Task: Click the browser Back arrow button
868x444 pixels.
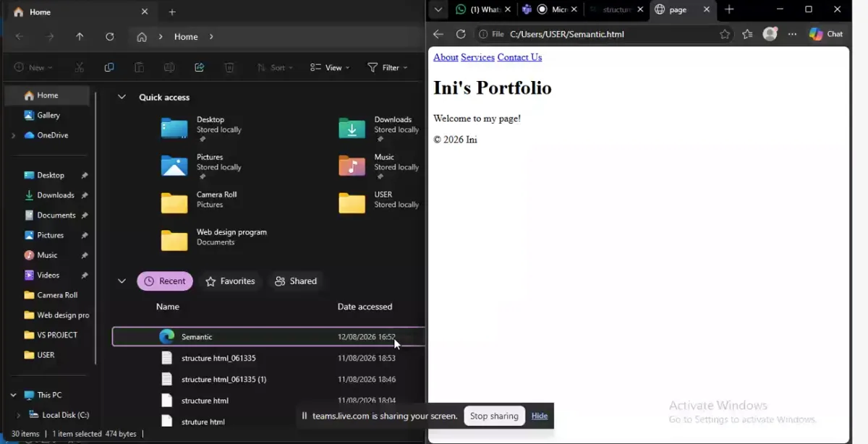Action: 438,34
